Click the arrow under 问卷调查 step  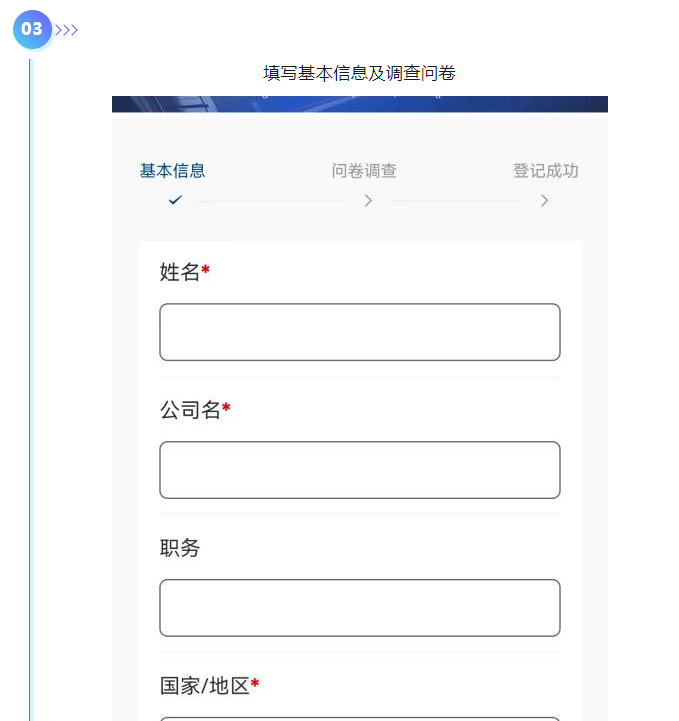coord(368,200)
